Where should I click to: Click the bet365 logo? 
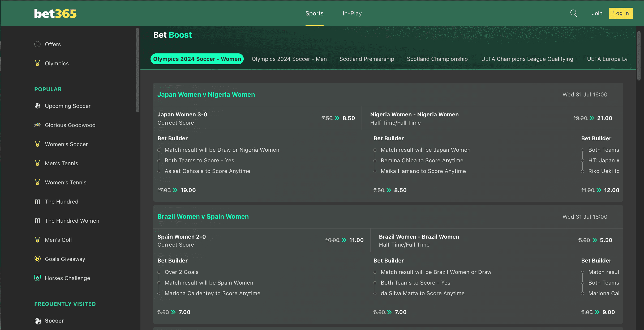[x=55, y=14]
